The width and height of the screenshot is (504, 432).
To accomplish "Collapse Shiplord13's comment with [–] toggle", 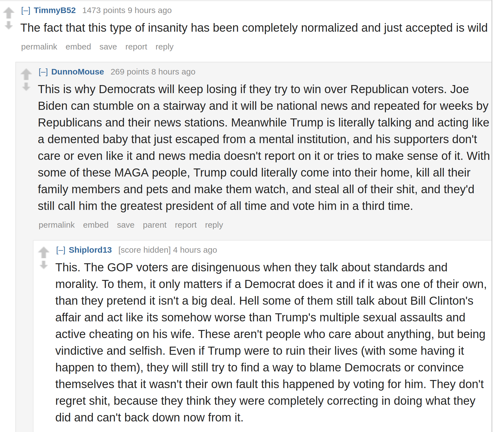I will pos(61,250).
